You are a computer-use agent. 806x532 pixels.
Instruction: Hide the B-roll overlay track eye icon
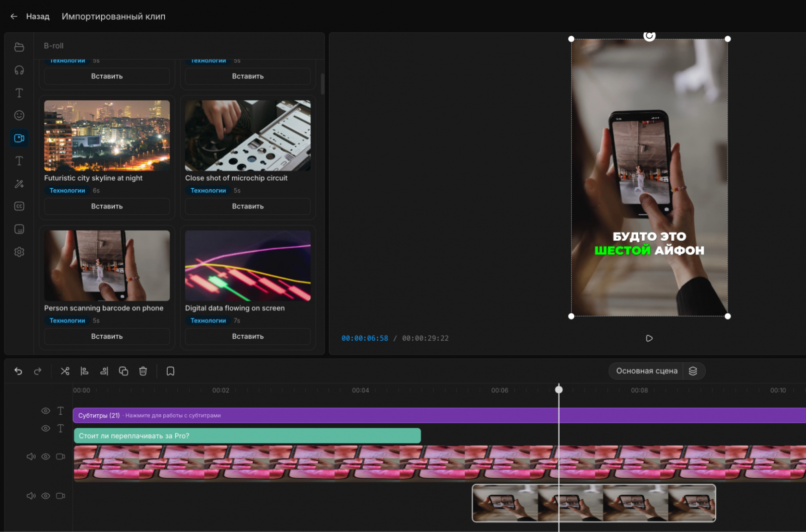pyautogui.click(x=45, y=496)
